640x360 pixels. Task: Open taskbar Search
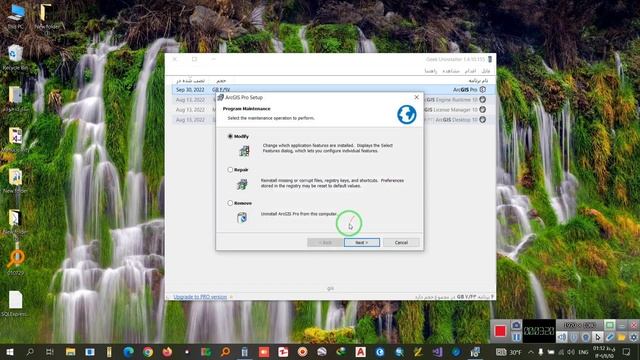click(30, 352)
